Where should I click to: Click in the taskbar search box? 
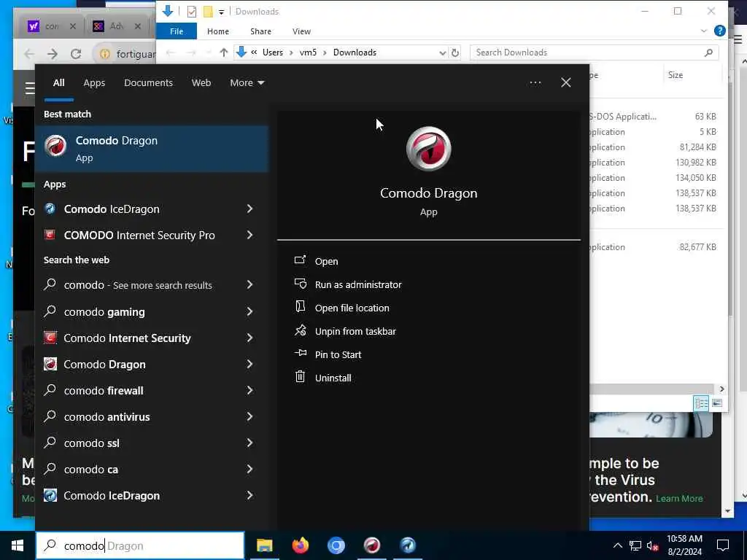point(140,545)
